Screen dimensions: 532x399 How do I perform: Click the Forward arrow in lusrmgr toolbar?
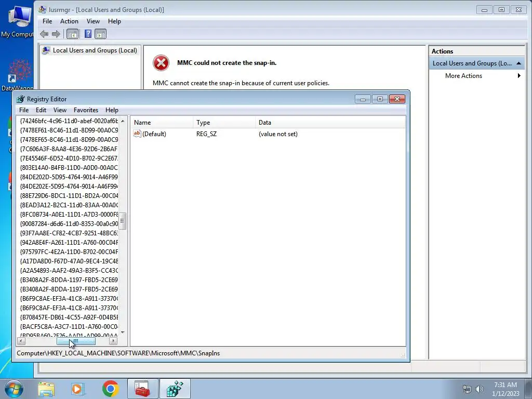pyautogui.click(x=56, y=34)
